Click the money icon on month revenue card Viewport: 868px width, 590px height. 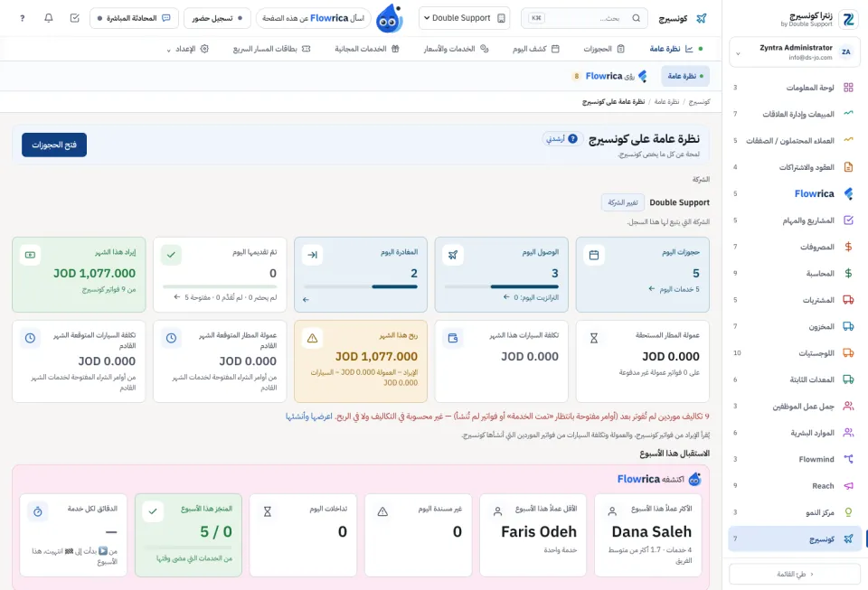[x=30, y=255]
